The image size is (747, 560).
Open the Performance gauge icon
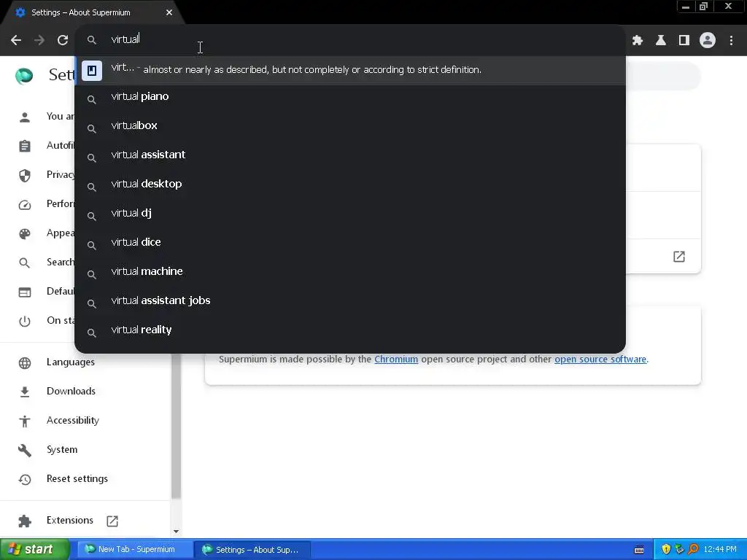tap(25, 205)
